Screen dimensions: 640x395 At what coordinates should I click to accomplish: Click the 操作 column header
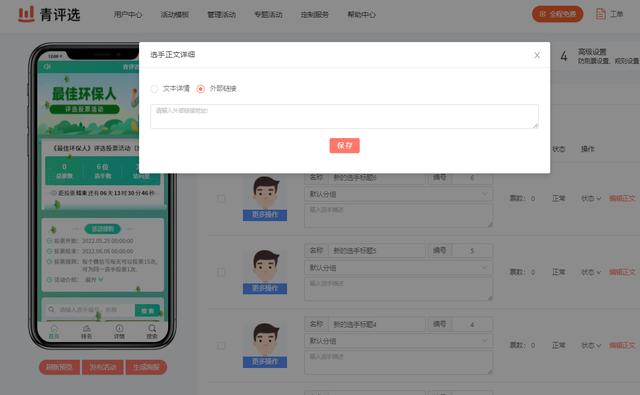[587, 149]
